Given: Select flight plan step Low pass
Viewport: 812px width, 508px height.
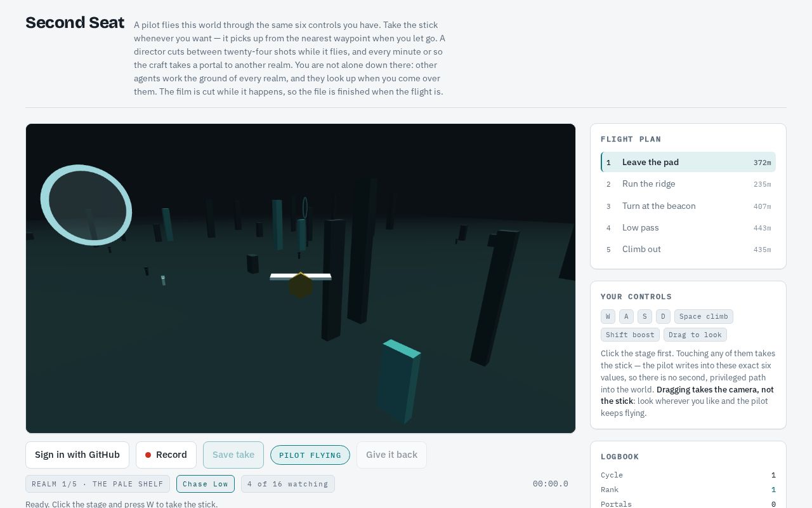Looking at the screenshot, I should click(x=688, y=227).
